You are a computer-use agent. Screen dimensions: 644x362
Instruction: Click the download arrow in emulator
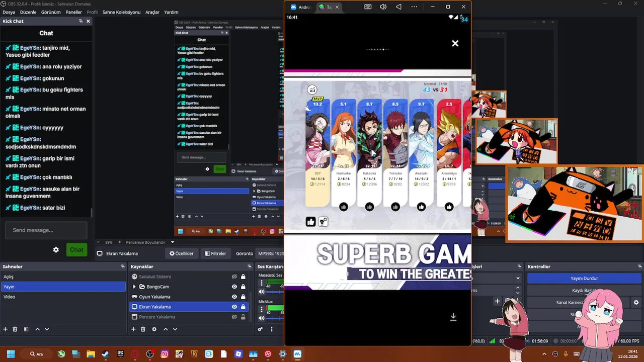(x=453, y=317)
